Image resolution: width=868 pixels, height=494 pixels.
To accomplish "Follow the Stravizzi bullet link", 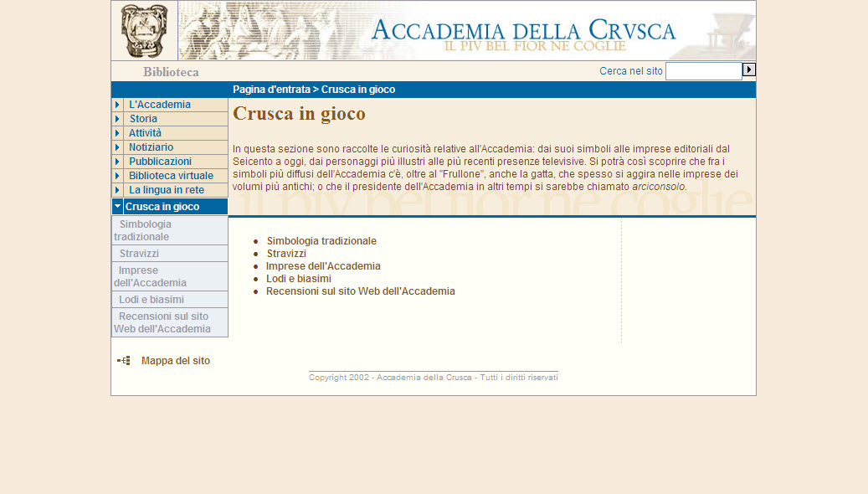I will 286,254.
